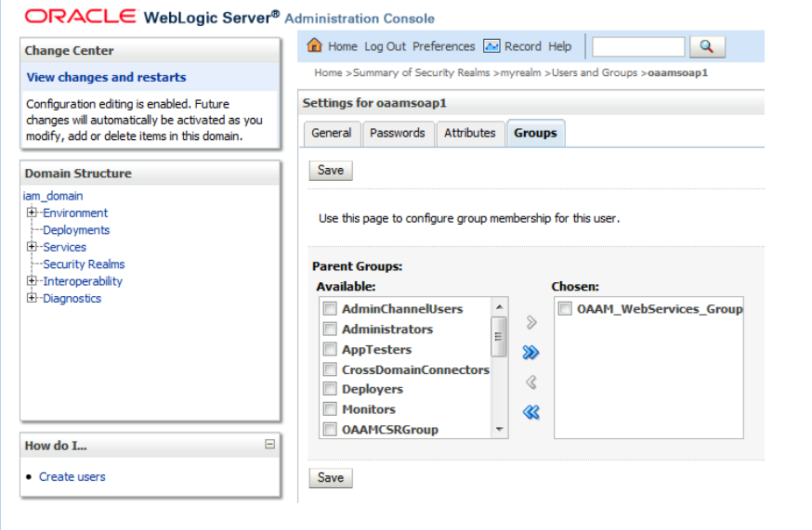Click the search input field
812x530 pixels.
point(638,46)
